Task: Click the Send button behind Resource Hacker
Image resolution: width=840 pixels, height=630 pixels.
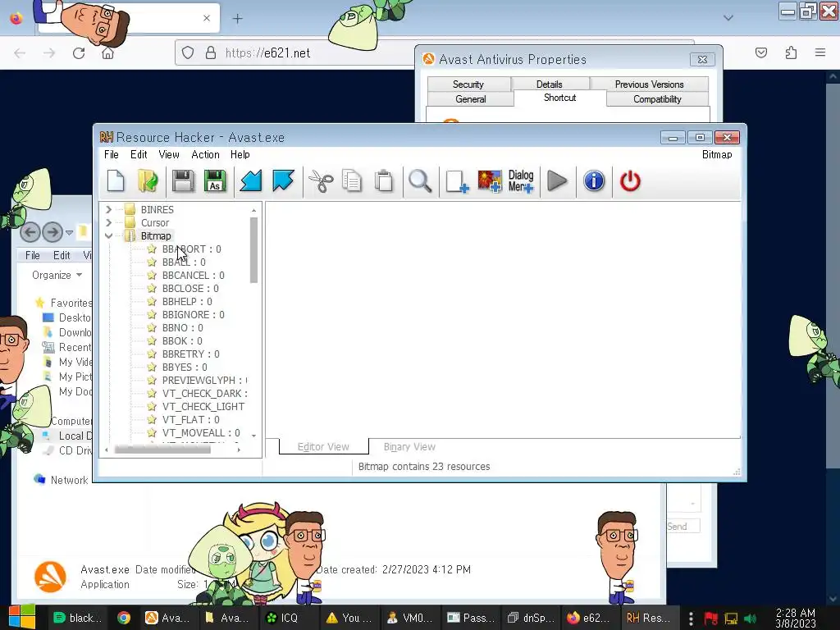Action: (683, 526)
